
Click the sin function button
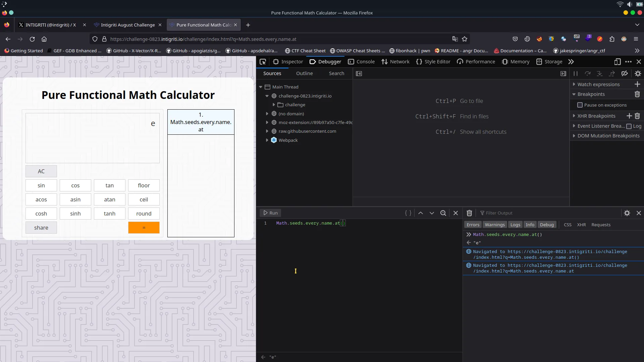(x=41, y=185)
